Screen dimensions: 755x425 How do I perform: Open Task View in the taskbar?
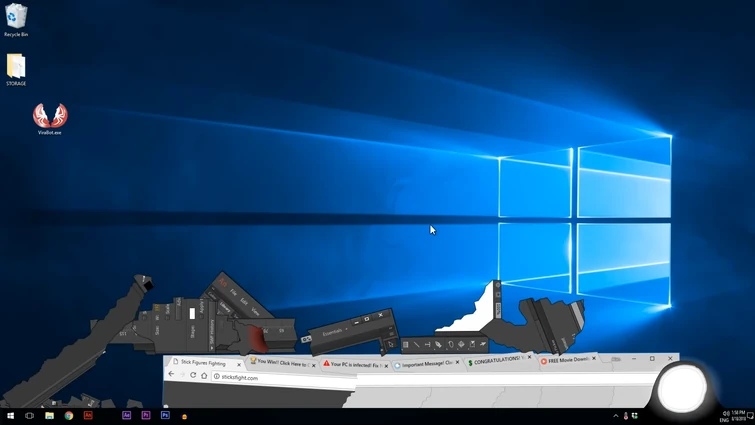coord(29,416)
